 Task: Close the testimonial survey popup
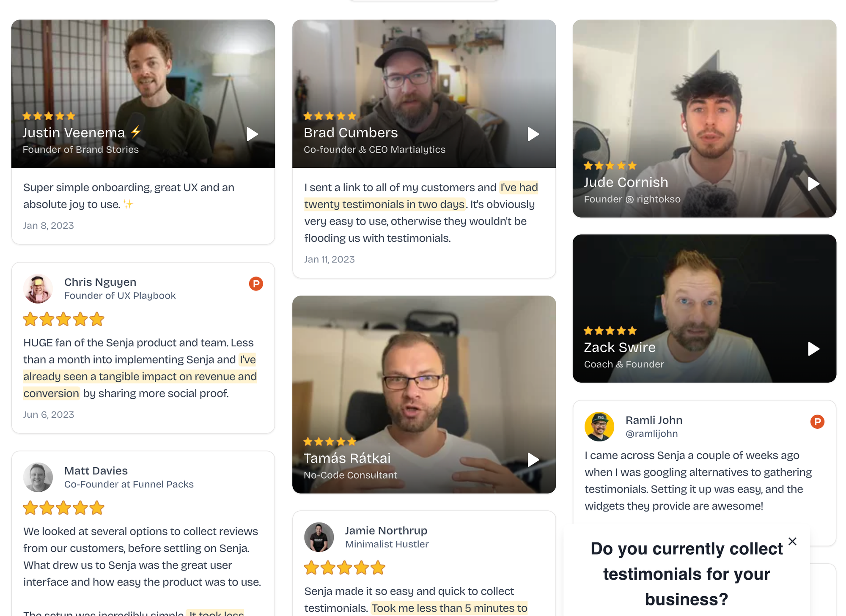[792, 541]
